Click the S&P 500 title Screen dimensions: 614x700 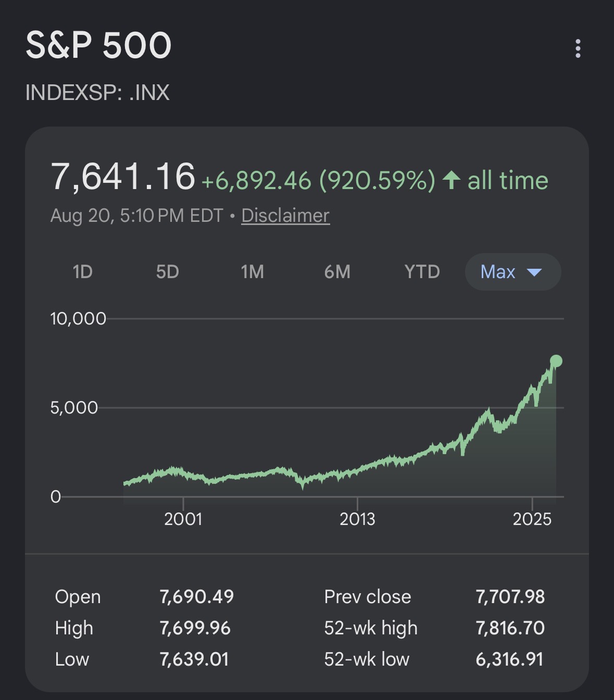[98, 45]
